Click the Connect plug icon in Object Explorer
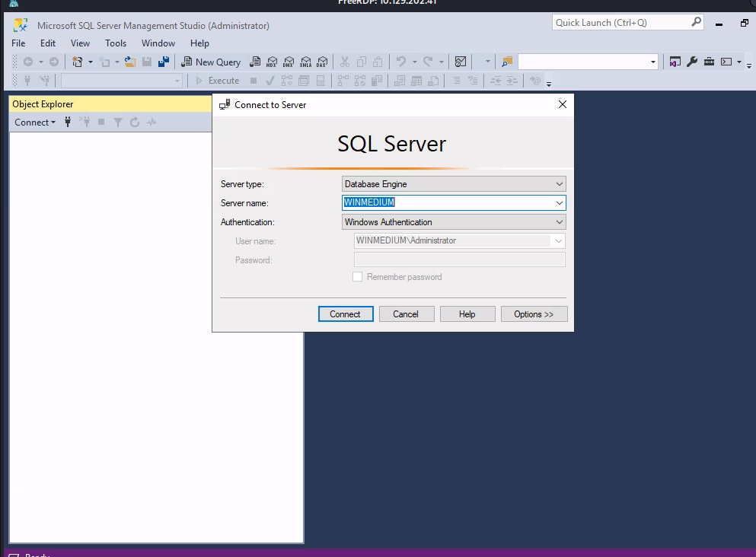This screenshot has width=756, height=557. tap(68, 122)
